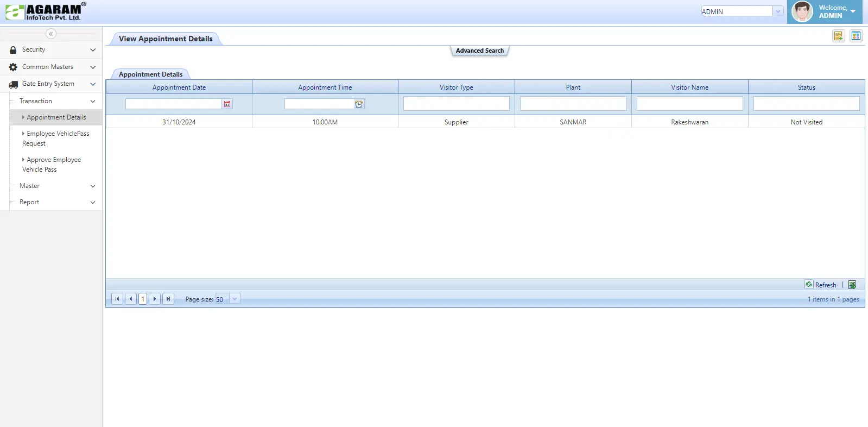
Task: Click the Refresh link
Action: click(826, 285)
